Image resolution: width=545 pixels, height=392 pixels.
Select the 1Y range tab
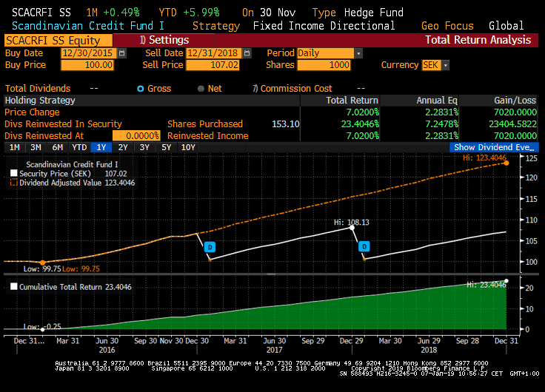(x=101, y=147)
